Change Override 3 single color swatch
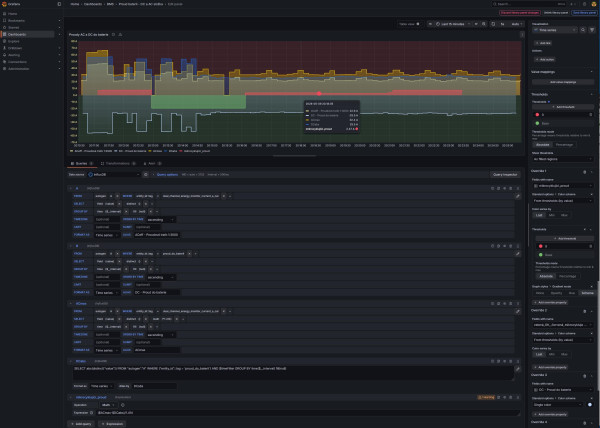The width and height of the screenshot is (600, 428). 590,405
